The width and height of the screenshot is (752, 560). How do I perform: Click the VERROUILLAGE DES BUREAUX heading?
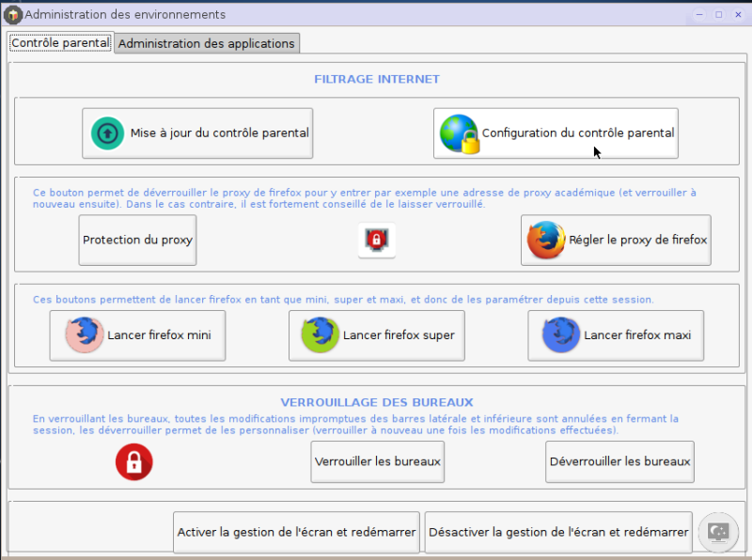tap(377, 402)
